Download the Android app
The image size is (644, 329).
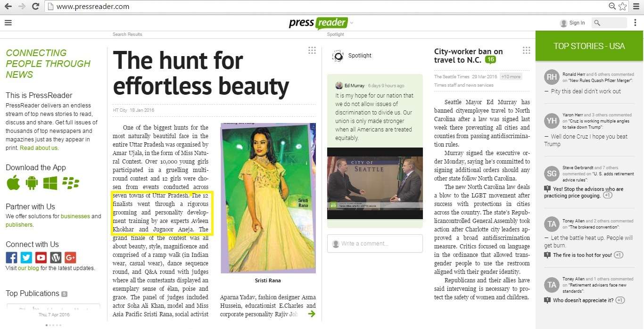[32, 183]
